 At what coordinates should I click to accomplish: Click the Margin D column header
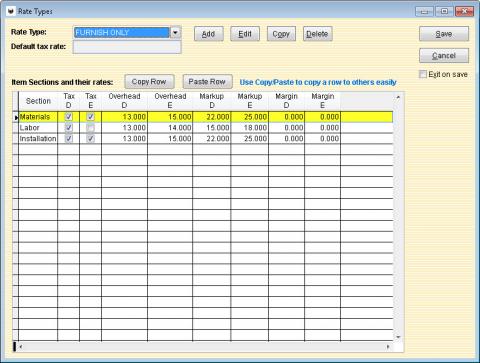point(286,101)
